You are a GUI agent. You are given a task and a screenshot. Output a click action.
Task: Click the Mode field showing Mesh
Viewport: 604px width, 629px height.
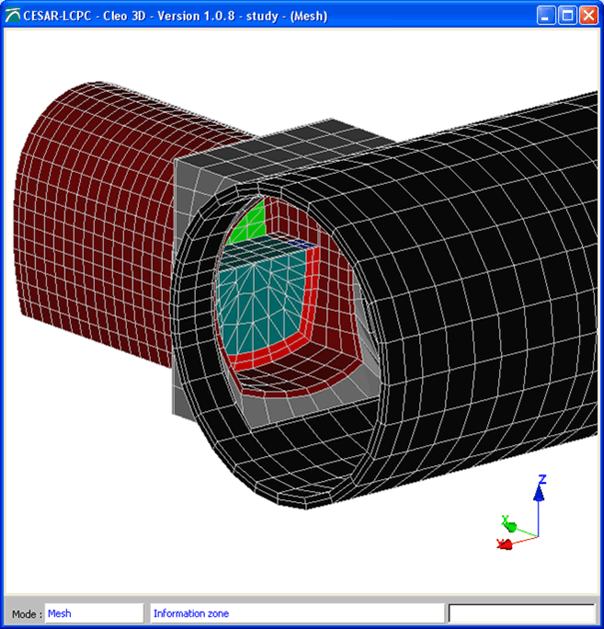(94, 613)
